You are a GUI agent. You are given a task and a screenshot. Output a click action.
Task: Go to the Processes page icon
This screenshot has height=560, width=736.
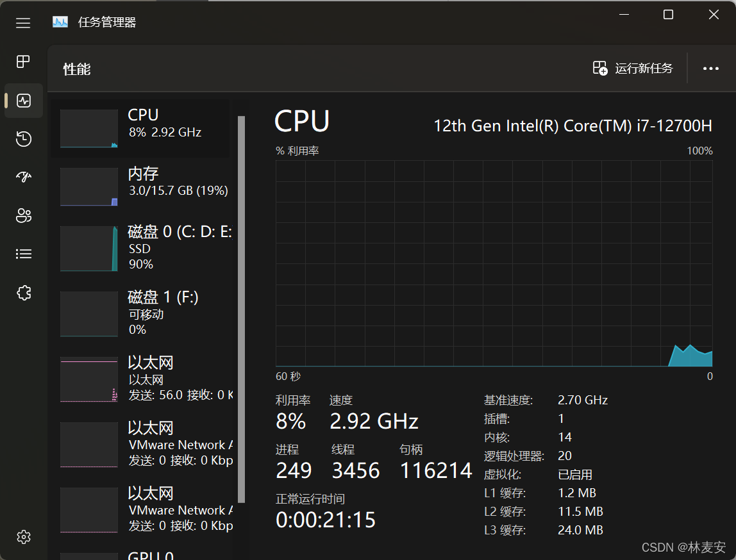[23, 62]
